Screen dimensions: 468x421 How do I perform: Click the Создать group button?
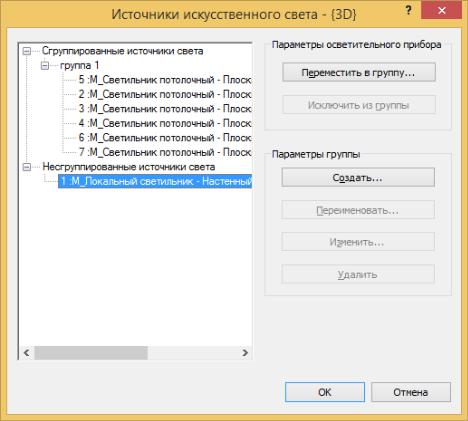coord(358,177)
